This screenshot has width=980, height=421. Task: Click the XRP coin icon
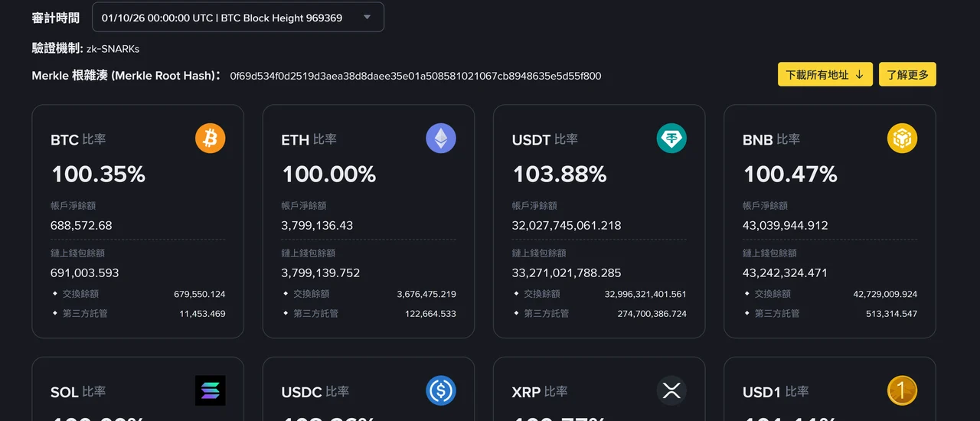pos(671,390)
